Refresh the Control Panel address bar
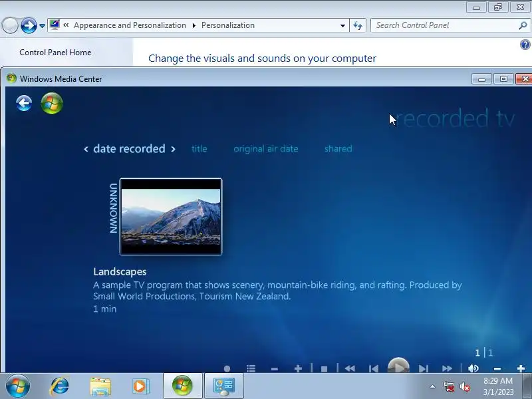Screen dimensions: 532x399 (x=358, y=25)
